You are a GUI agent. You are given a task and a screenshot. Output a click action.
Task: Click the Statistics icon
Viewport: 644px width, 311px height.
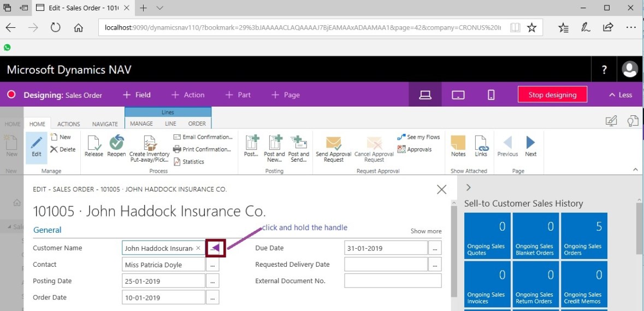[x=177, y=162]
